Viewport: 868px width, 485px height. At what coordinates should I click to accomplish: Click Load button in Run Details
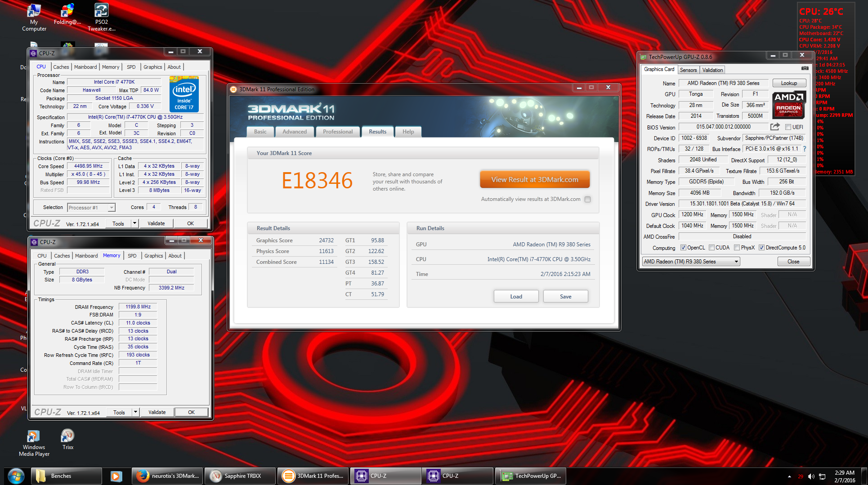tap(516, 297)
